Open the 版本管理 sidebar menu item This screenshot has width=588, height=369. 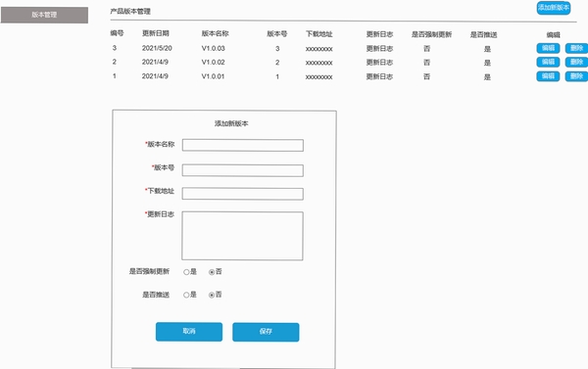click(x=44, y=15)
